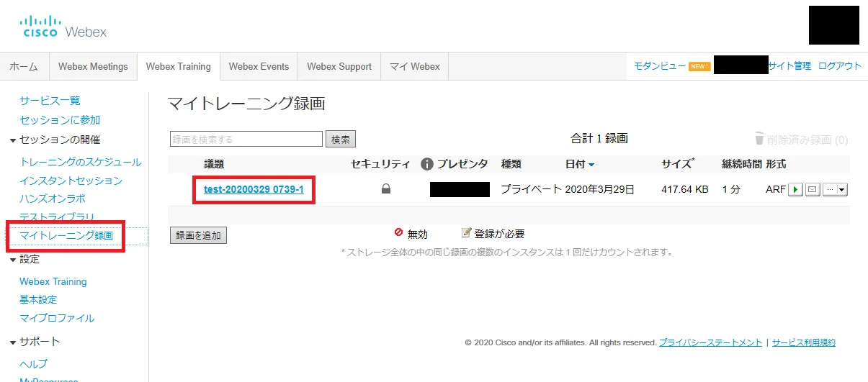This screenshot has height=382, width=868.
Task: Play the test-20200329 recording
Action: coord(795,190)
